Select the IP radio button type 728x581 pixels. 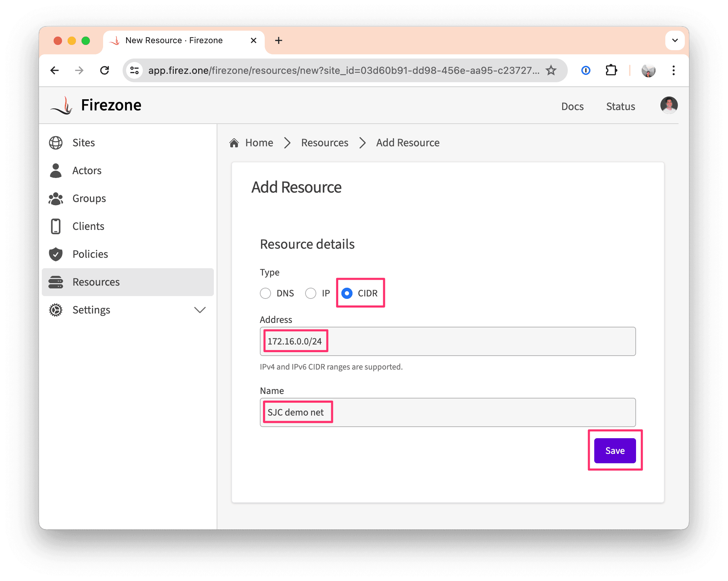coord(311,292)
